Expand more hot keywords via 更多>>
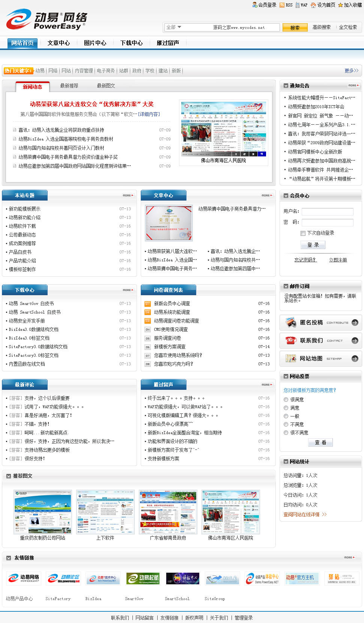The height and width of the screenshot is (623, 364). coord(352,71)
